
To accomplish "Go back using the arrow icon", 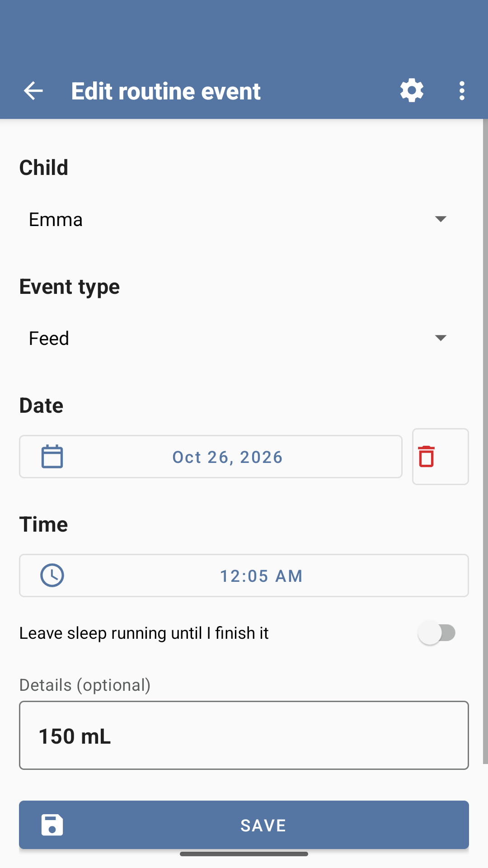I will tap(33, 91).
